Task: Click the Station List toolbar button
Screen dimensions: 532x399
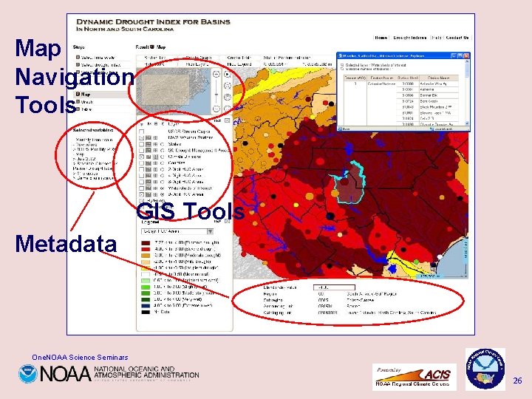Action: (x=157, y=58)
